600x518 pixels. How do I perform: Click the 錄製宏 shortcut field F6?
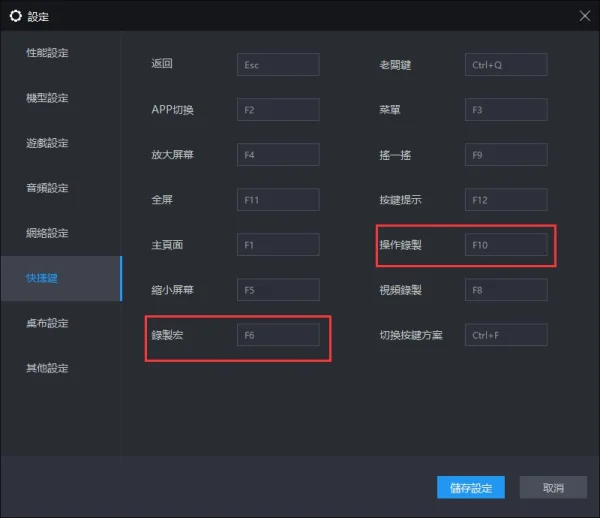tap(278, 335)
